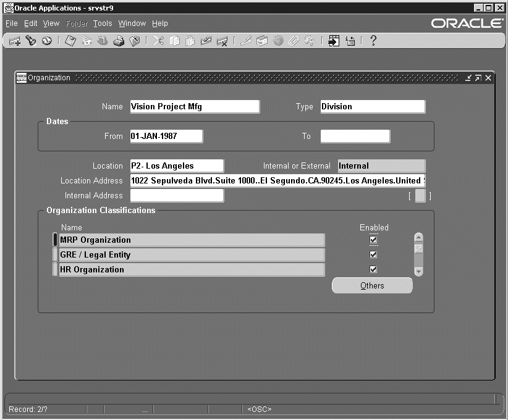The height and width of the screenshot is (420, 508).
Task: Click the Close Form icon
Action: tap(135, 41)
